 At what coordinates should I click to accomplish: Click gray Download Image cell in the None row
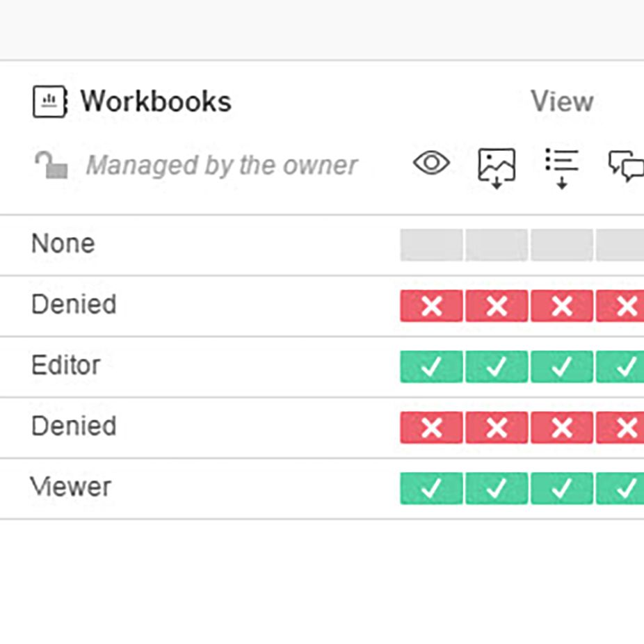497,245
